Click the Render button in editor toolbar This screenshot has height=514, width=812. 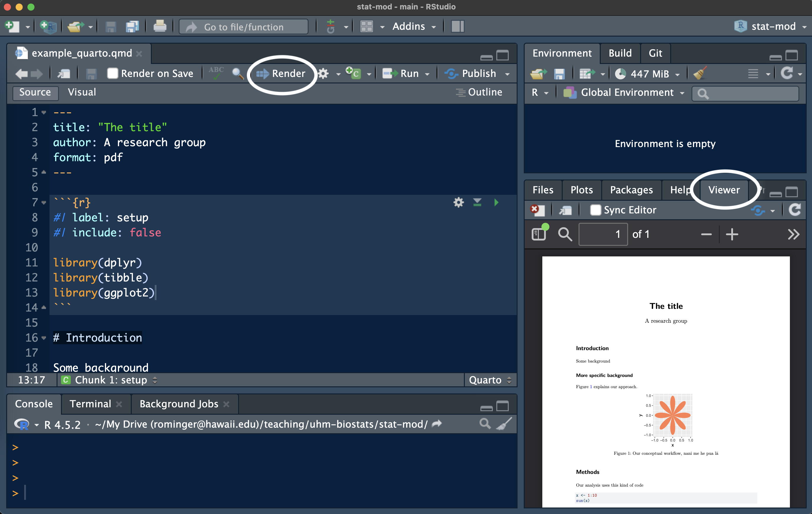pyautogui.click(x=281, y=73)
